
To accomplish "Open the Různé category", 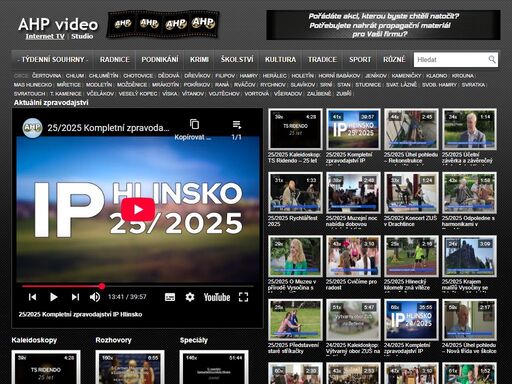I will click(394, 59).
